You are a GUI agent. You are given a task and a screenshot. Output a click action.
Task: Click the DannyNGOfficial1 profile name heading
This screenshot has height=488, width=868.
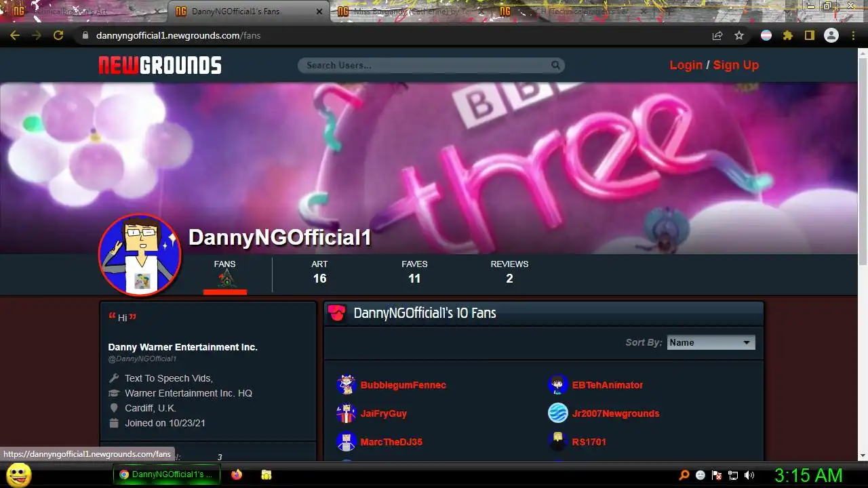(280, 237)
